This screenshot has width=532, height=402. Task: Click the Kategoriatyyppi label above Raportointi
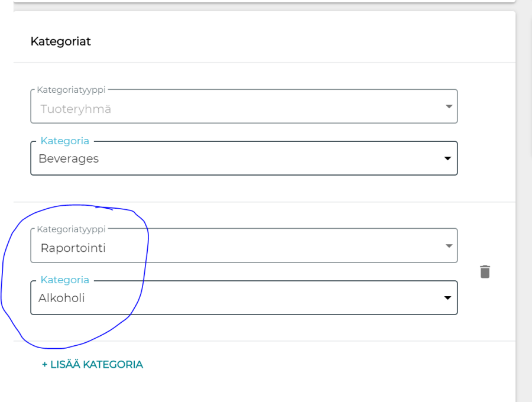tap(71, 229)
